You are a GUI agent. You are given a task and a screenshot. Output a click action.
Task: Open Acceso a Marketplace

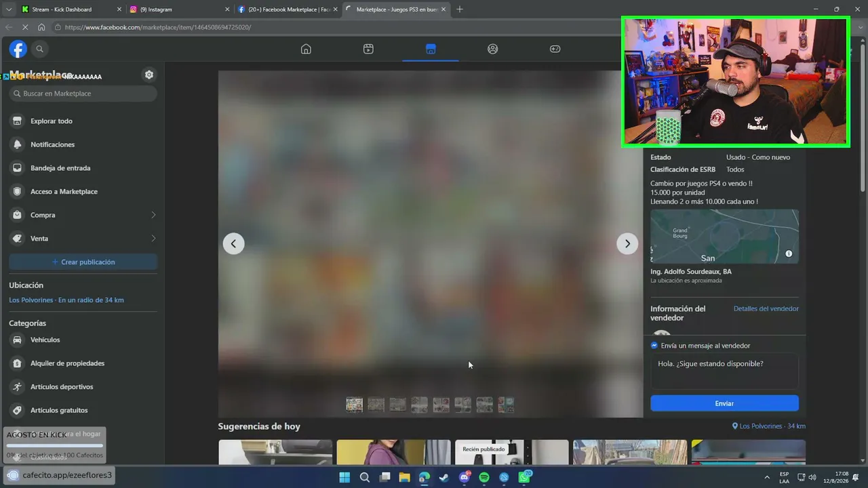(x=83, y=191)
